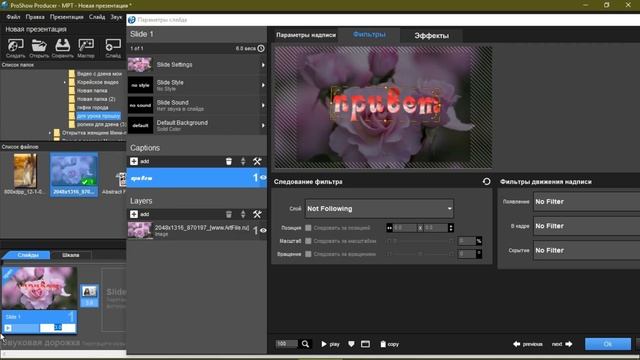The height and width of the screenshot is (360, 640).
Task: Switch to the Параметры надписи tab
Action: pos(306,35)
